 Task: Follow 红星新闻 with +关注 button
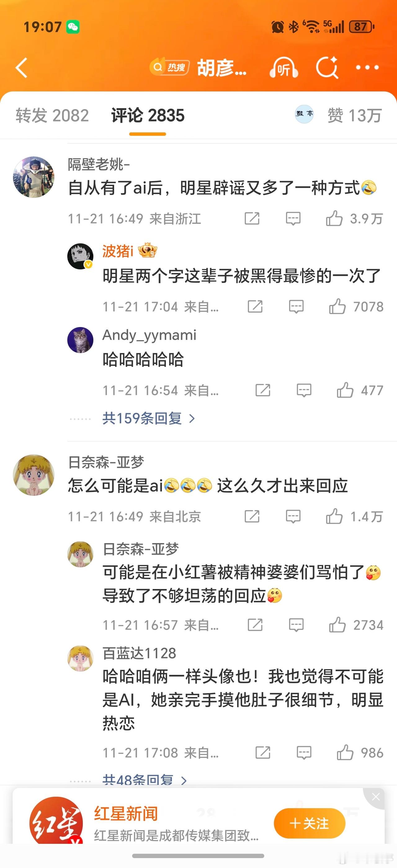pos(309,823)
